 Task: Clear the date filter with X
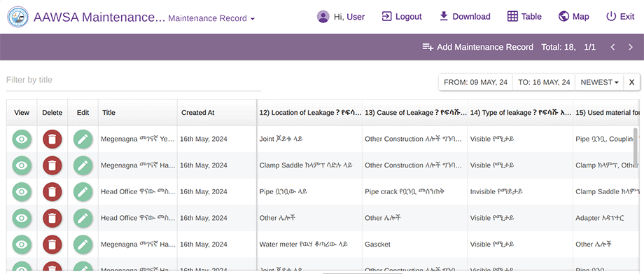(631, 82)
